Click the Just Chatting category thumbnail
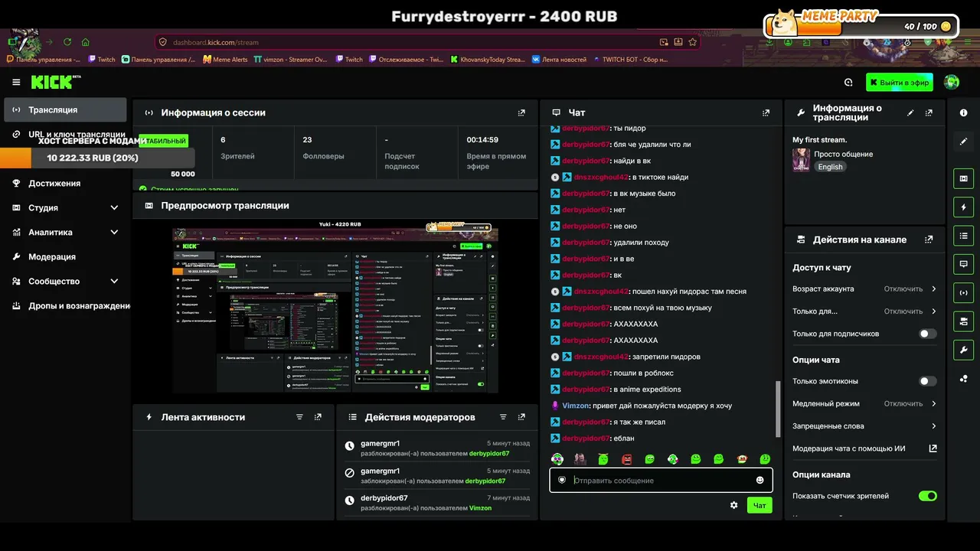The height and width of the screenshot is (551, 980). [x=801, y=160]
